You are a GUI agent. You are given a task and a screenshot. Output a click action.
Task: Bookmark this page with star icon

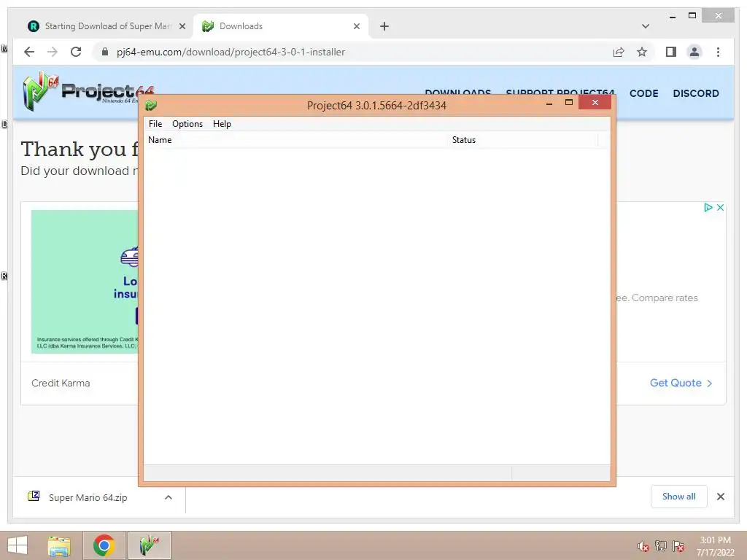click(642, 52)
